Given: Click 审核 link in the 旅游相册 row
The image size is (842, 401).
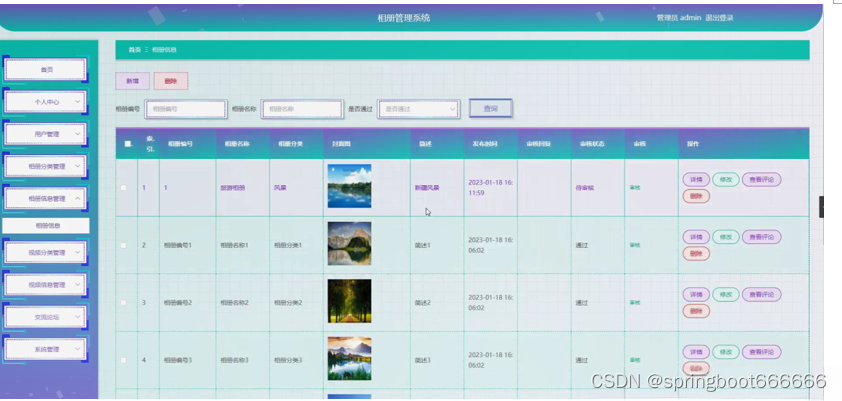Looking at the screenshot, I should pos(635,188).
